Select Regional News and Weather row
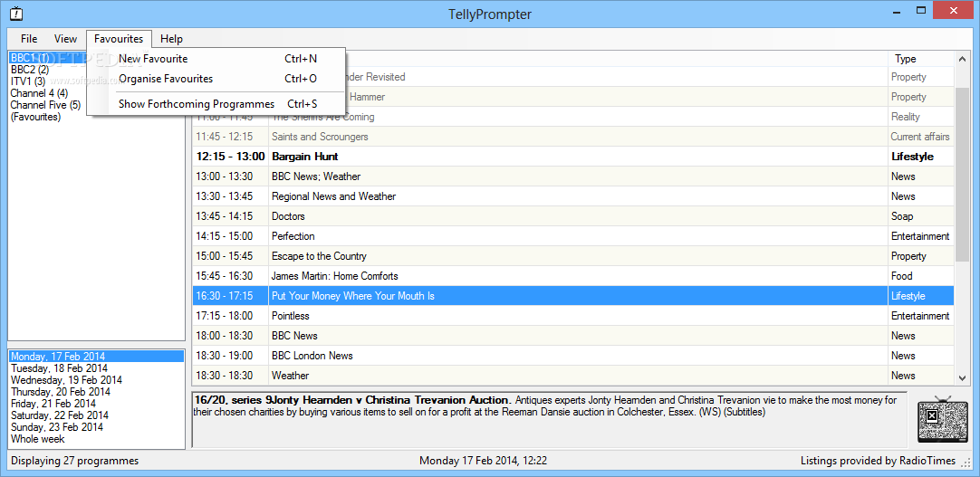Image resolution: width=980 pixels, height=477 pixels. coord(573,196)
